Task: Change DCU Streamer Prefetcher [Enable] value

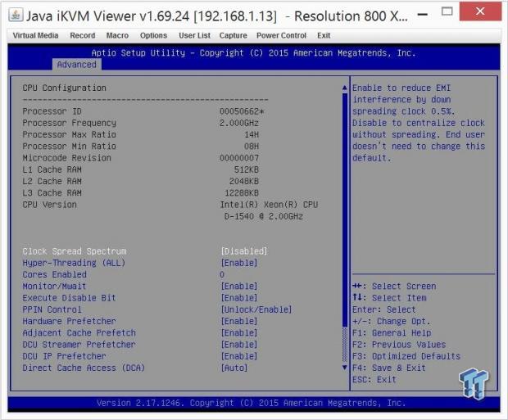Action: point(239,345)
